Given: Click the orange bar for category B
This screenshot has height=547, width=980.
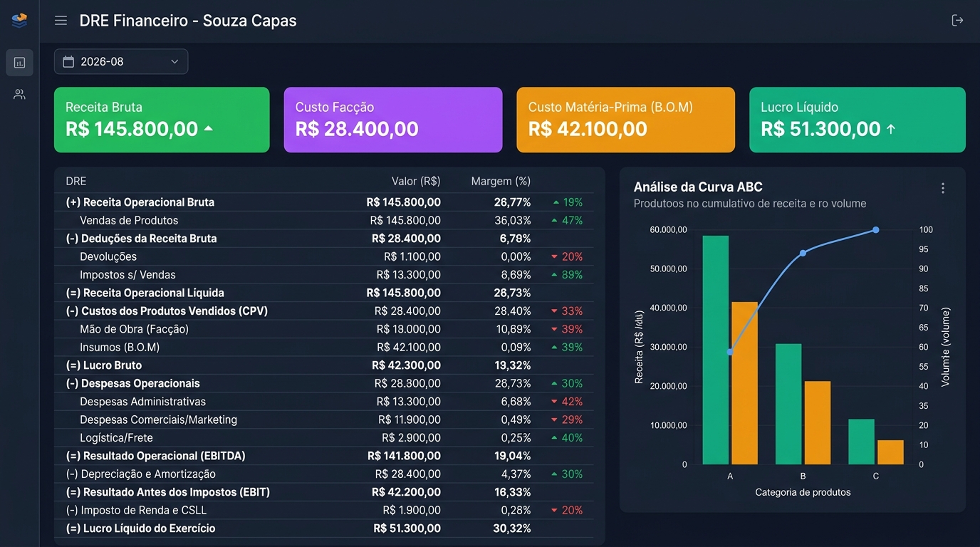Looking at the screenshot, I should (818, 423).
